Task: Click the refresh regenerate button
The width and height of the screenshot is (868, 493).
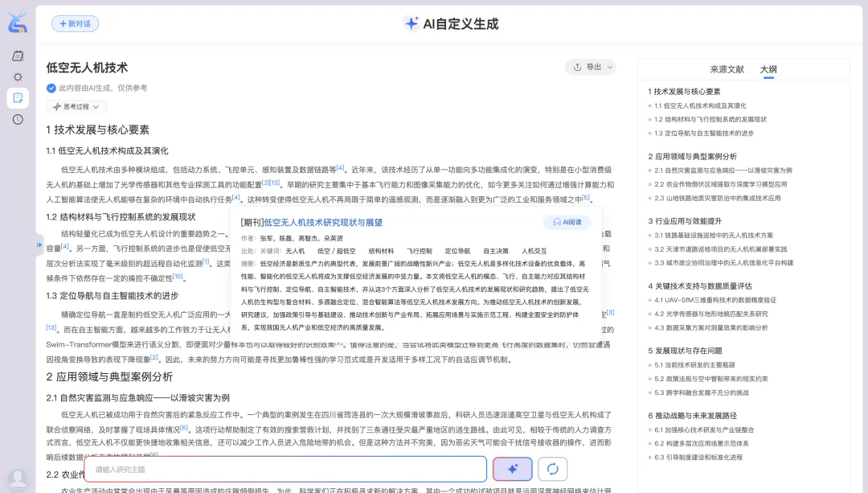Action: [552, 469]
